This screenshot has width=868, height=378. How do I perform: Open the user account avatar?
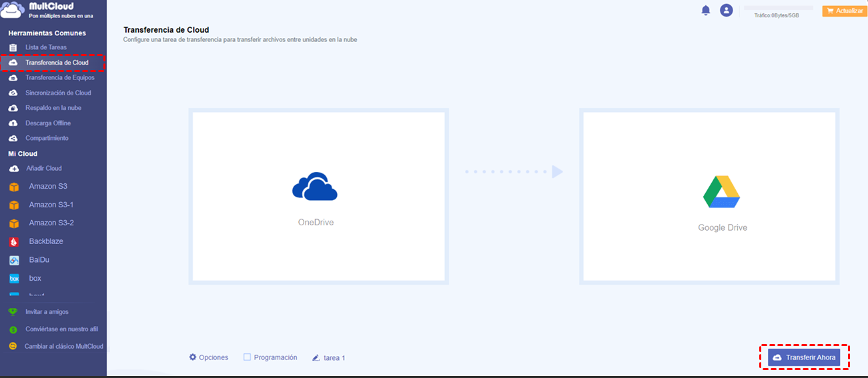click(x=727, y=11)
